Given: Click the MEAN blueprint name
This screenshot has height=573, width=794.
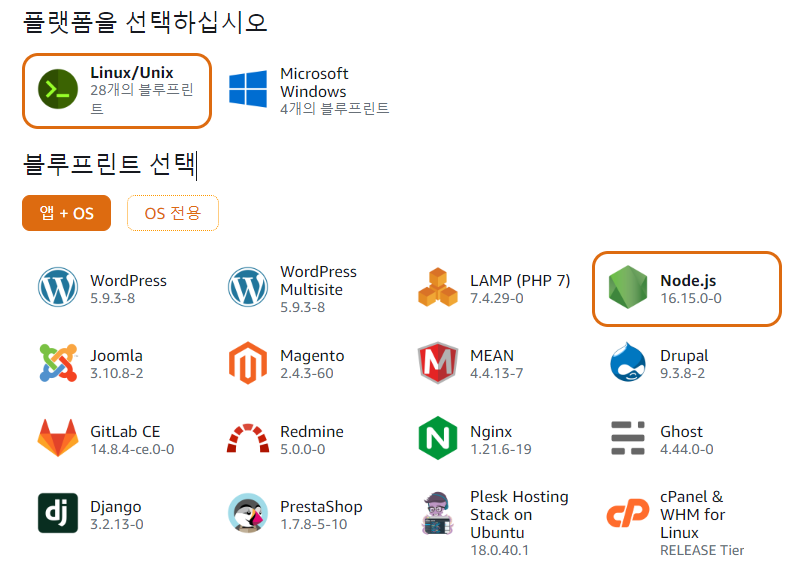Looking at the screenshot, I should tap(492, 355).
